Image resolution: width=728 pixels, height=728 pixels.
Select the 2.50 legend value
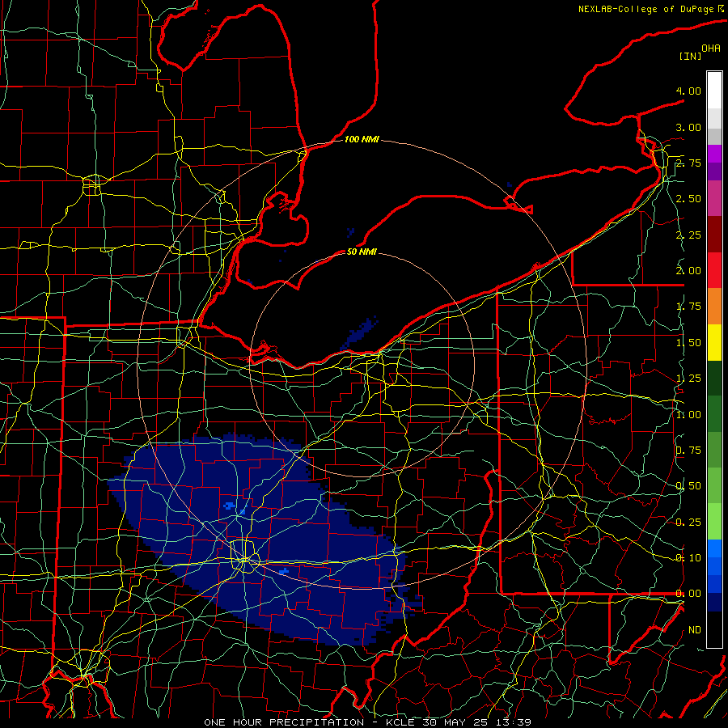688,199
